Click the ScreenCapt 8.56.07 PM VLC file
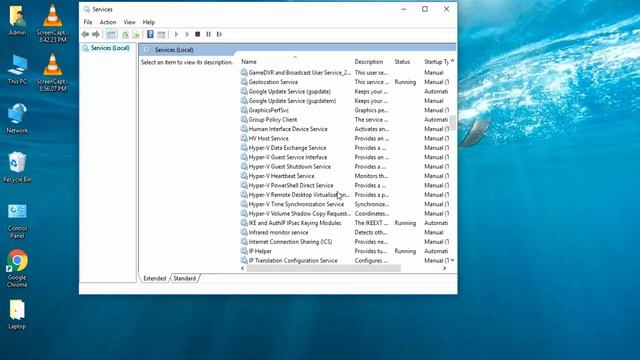Viewport: 640px width, 360px height. (52, 72)
